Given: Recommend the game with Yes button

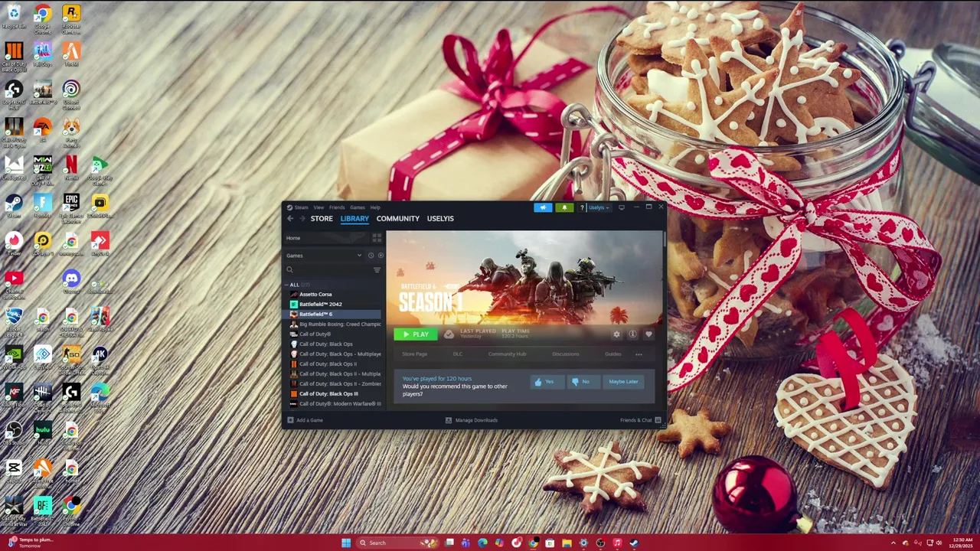Looking at the screenshot, I should pos(546,382).
